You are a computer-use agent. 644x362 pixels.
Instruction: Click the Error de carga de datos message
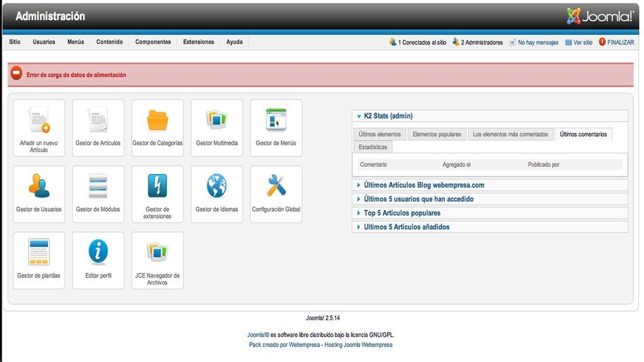tap(76, 75)
